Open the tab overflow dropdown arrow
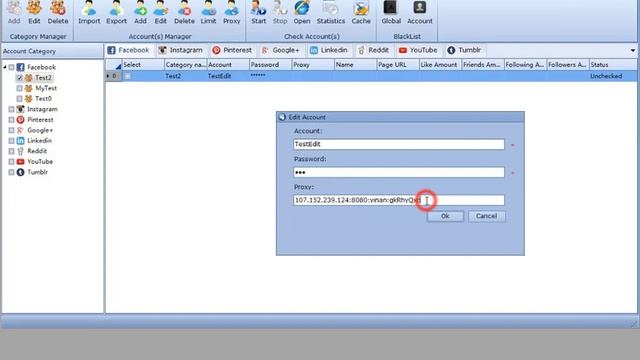Image resolution: width=640 pixels, height=360 pixels. (x=633, y=51)
